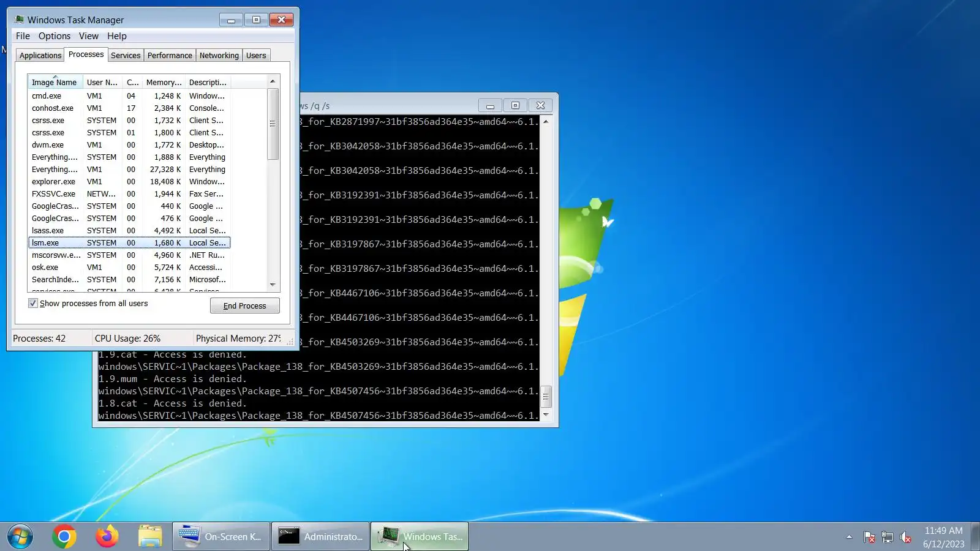Viewport: 980px width, 551px height.
Task: Close the Windows Task Manager window
Action: (281, 20)
